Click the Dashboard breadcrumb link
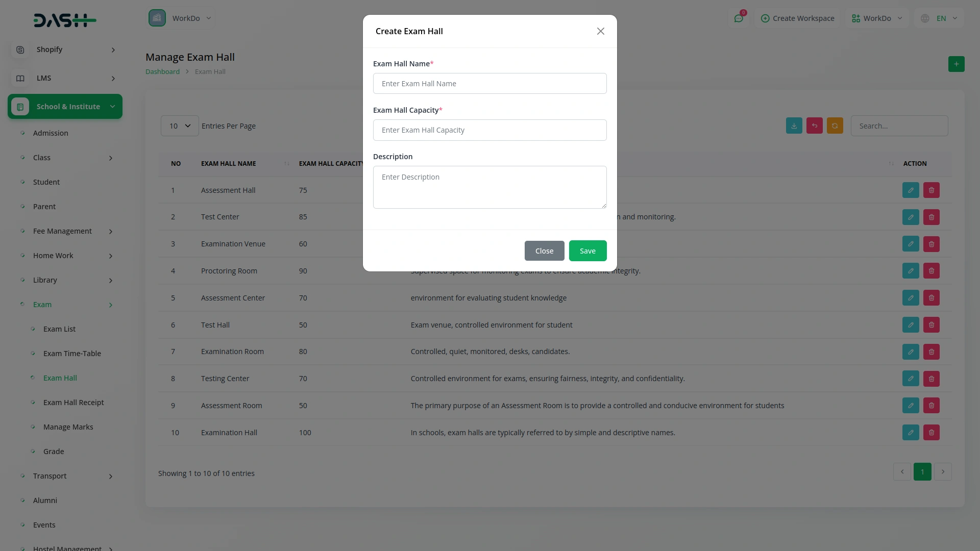980x551 pixels. [162, 72]
